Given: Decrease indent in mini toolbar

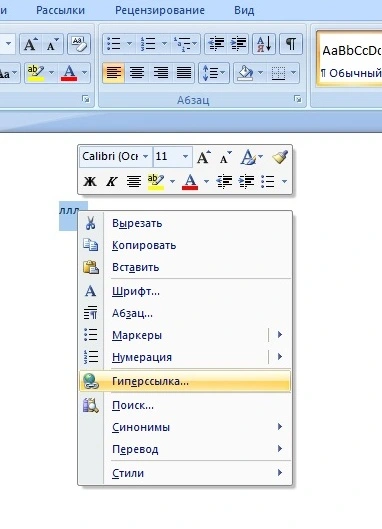Looking at the screenshot, I should tap(224, 182).
